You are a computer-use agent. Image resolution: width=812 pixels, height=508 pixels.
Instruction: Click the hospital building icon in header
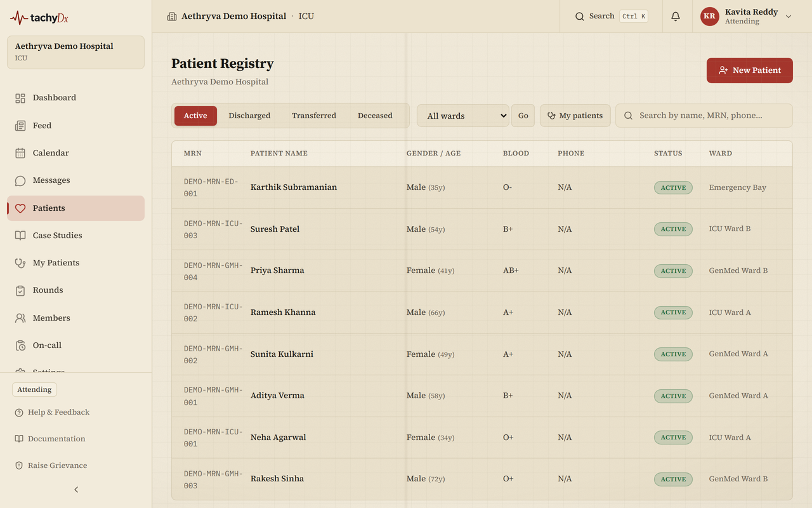pyautogui.click(x=172, y=17)
